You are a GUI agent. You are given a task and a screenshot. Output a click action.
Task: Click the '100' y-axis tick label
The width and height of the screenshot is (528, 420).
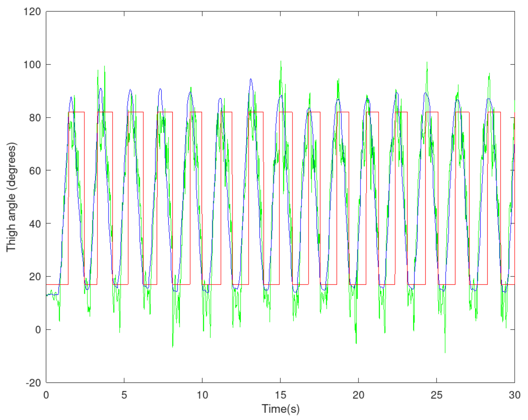click(x=32, y=65)
